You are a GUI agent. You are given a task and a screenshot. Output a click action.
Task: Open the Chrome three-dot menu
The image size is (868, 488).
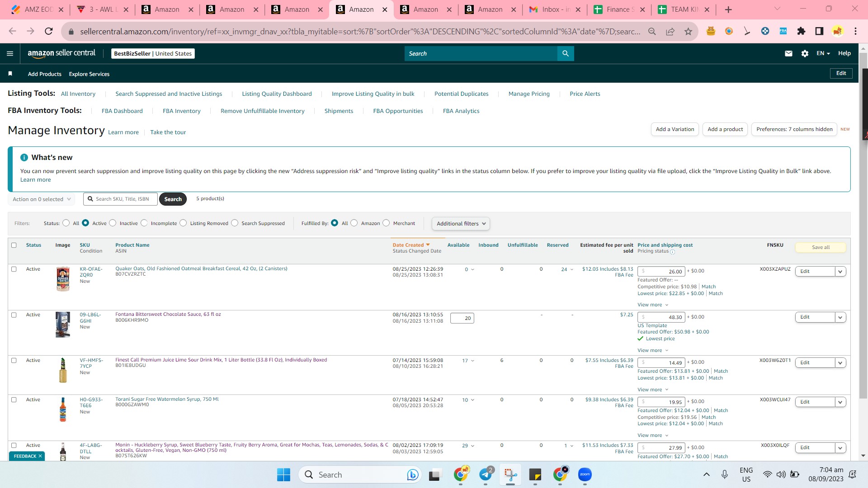click(x=855, y=31)
